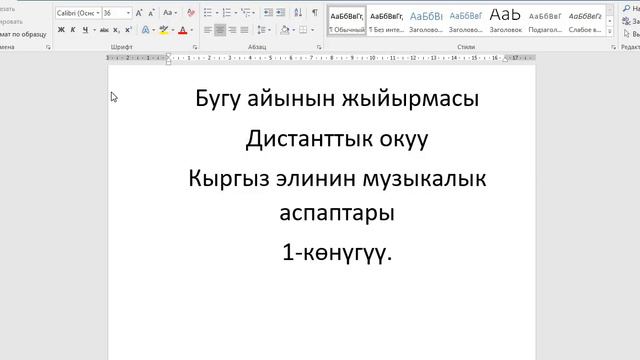
Task: Click the line 'Кыргыз элинин музыкалык'
Action: point(337,179)
